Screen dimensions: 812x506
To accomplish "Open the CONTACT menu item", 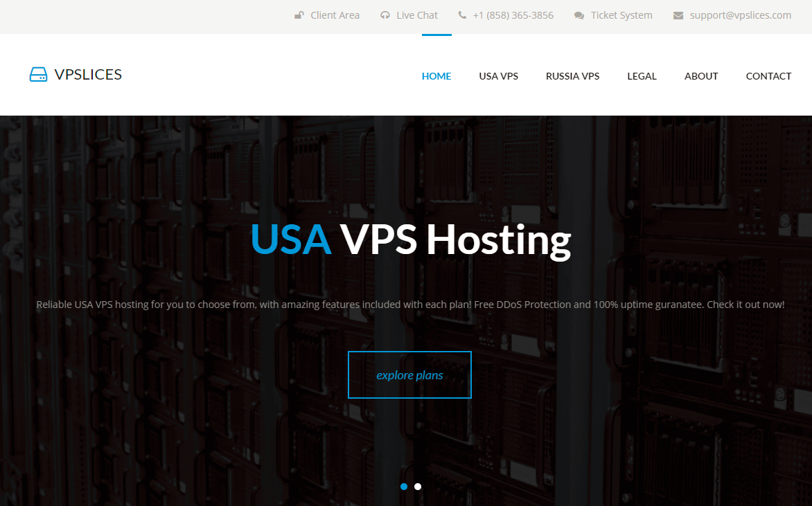I will point(768,76).
